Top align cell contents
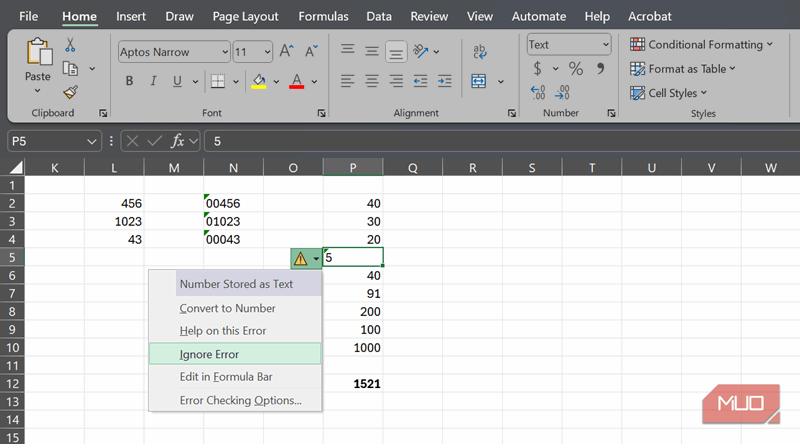The width and height of the screenshot is (800, 444). tap(347, 50)
